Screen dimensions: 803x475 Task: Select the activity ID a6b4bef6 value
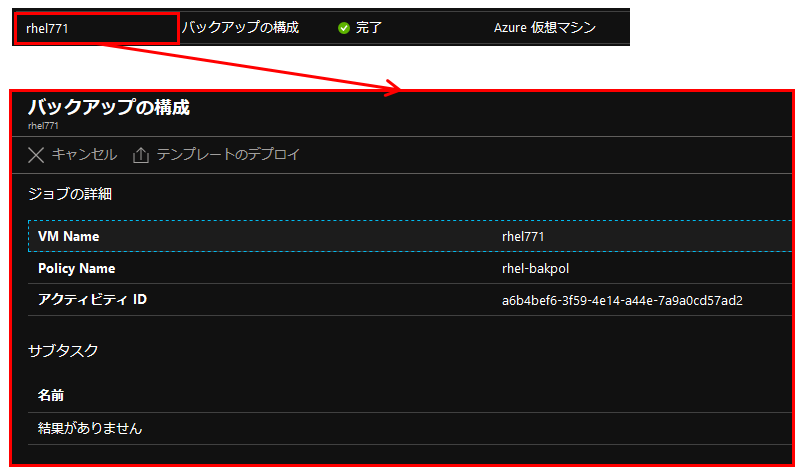(622, 300)
